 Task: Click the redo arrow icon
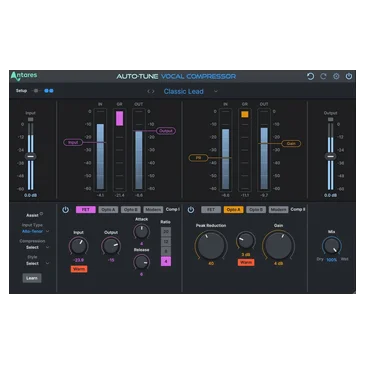(323, 76)
